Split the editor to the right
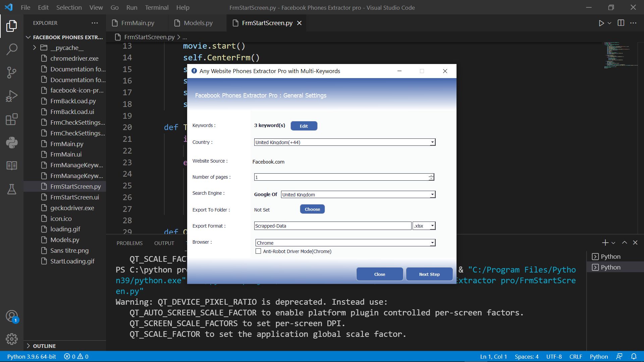 point(621,23)
